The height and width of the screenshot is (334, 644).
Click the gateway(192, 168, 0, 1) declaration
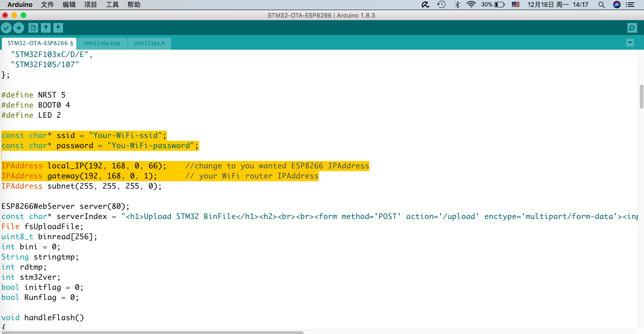80,176
